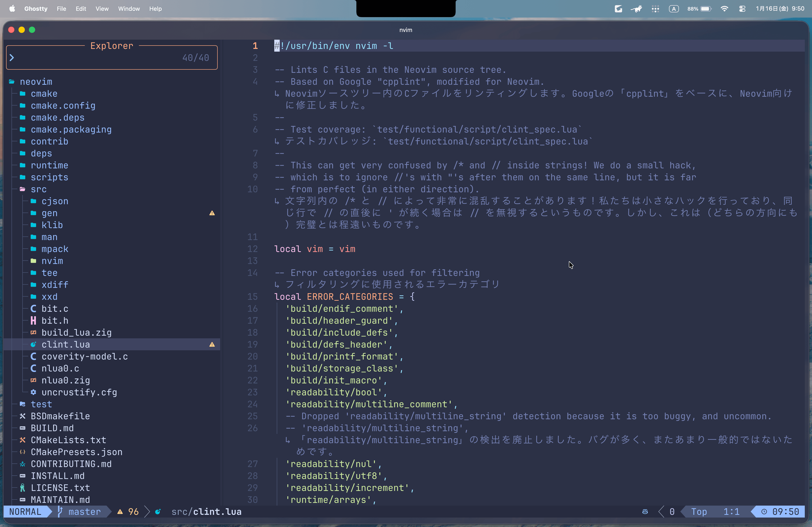Image resolution: width=812 pixels, height=527 pixels.
Task: Click the Lua file icon in statusline
Action: [158, 511]
